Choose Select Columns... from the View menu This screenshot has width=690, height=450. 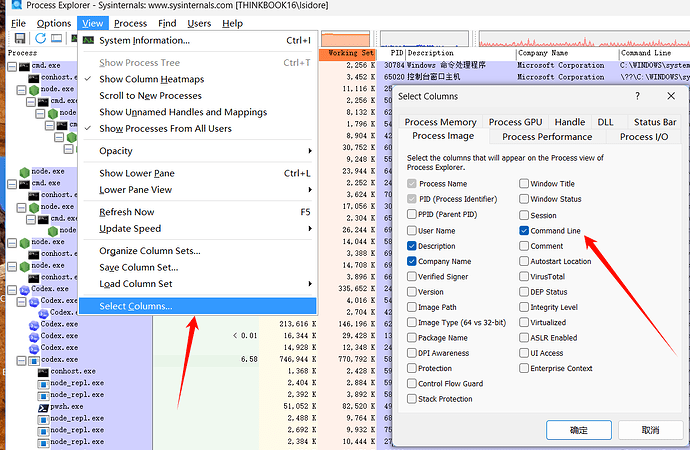tap(198, 306)
